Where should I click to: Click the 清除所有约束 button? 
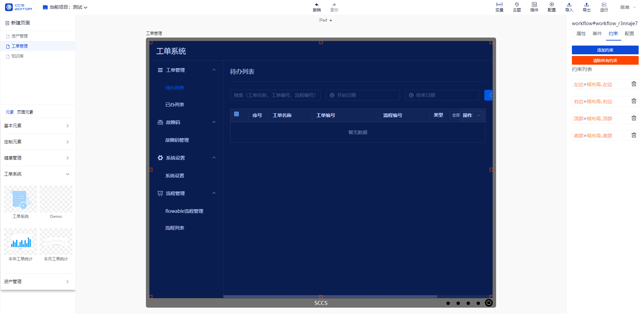click(605, 60)
